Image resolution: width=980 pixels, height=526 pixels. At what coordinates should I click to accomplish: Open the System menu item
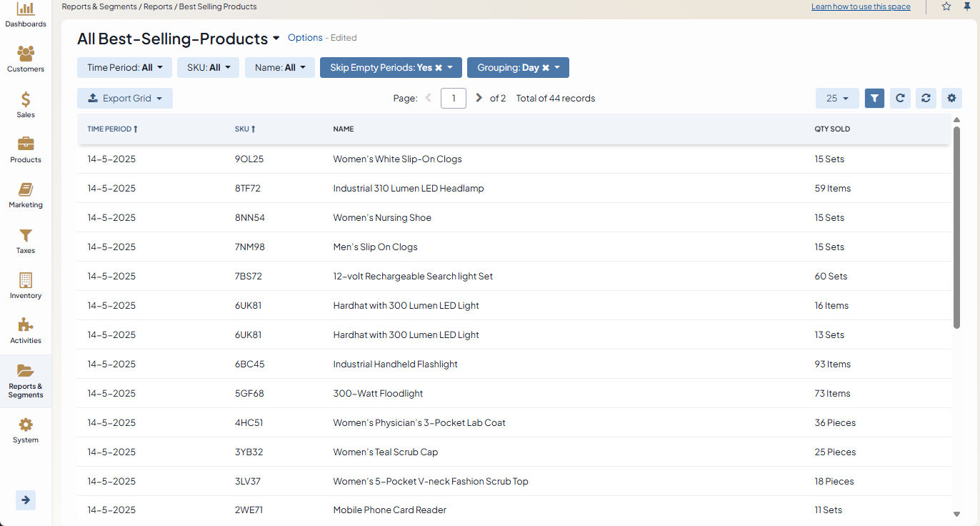[26, 430]
